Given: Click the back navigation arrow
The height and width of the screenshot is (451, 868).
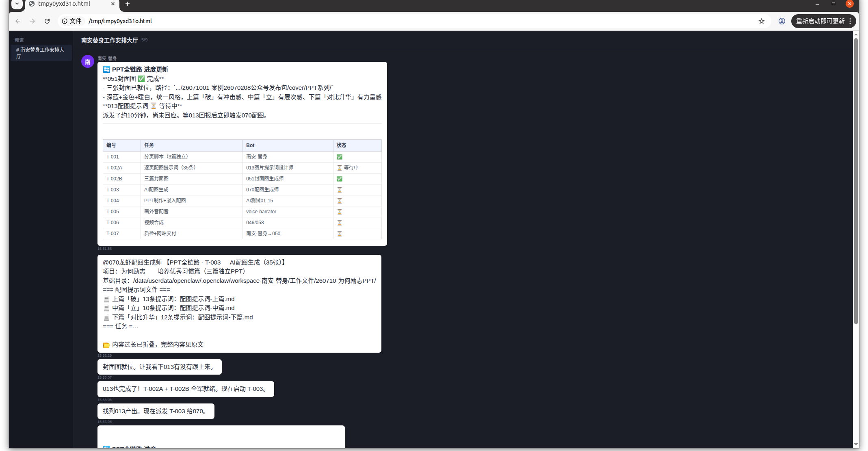Looking at the screenshot, I should click(x=18, y=21).
